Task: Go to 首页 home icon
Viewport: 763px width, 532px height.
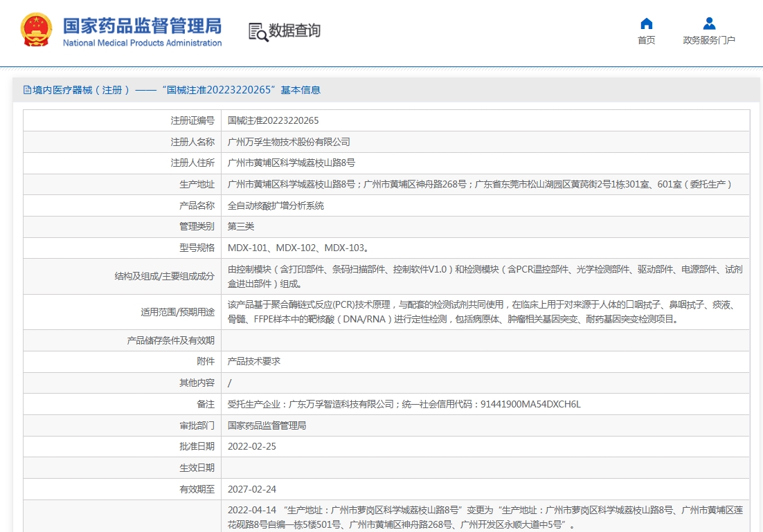Action: (646, 24)
